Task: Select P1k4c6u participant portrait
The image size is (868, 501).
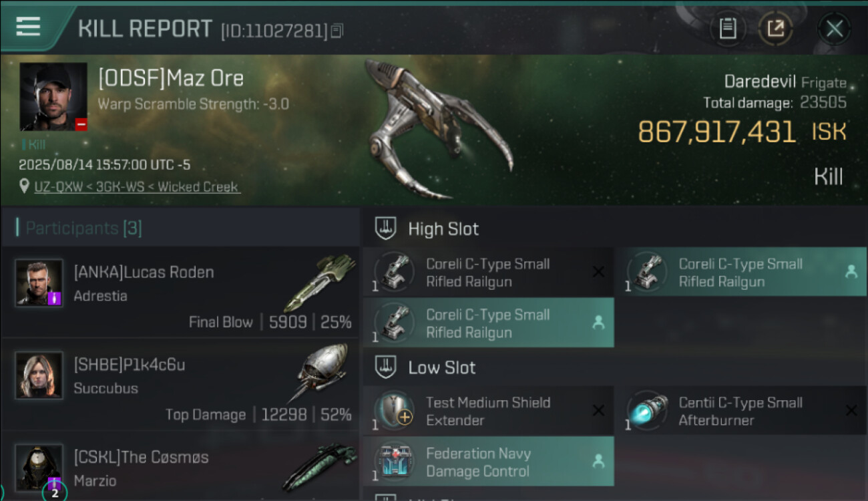Action: click(x=39, y=375)
